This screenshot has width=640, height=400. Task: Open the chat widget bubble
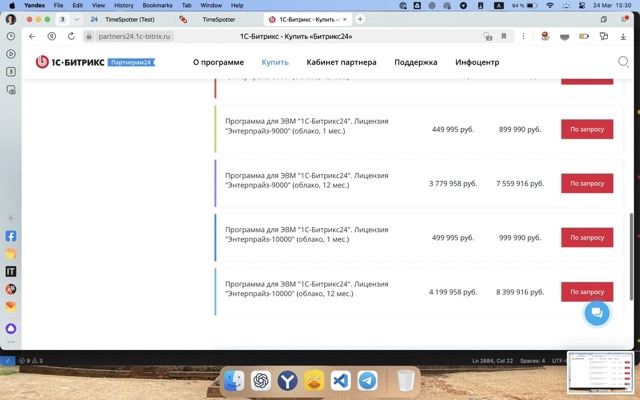pos(596,312)
